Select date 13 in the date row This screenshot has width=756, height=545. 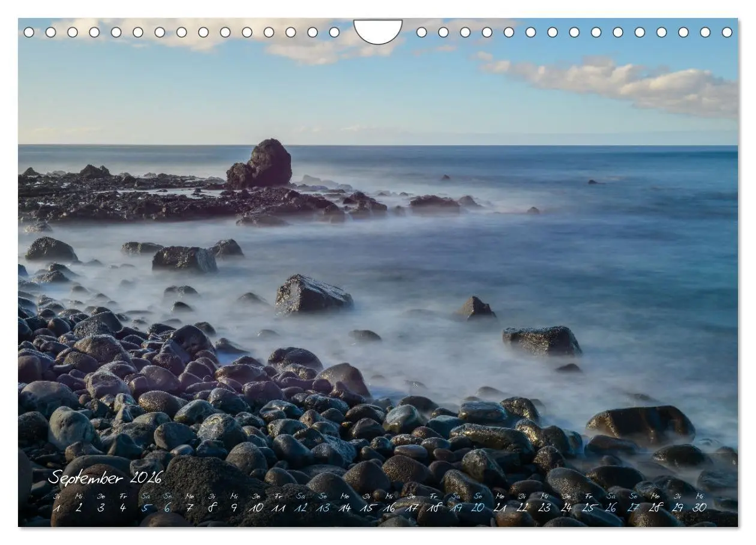click(x=323, y=508)
